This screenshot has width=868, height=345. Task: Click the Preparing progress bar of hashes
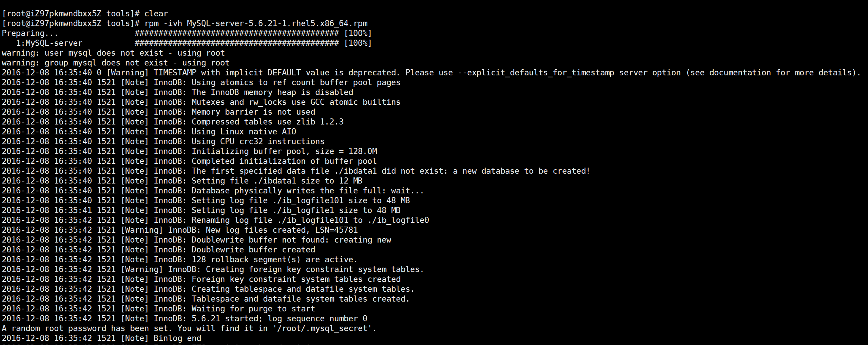pyautogui.click(x=237, y=33)
